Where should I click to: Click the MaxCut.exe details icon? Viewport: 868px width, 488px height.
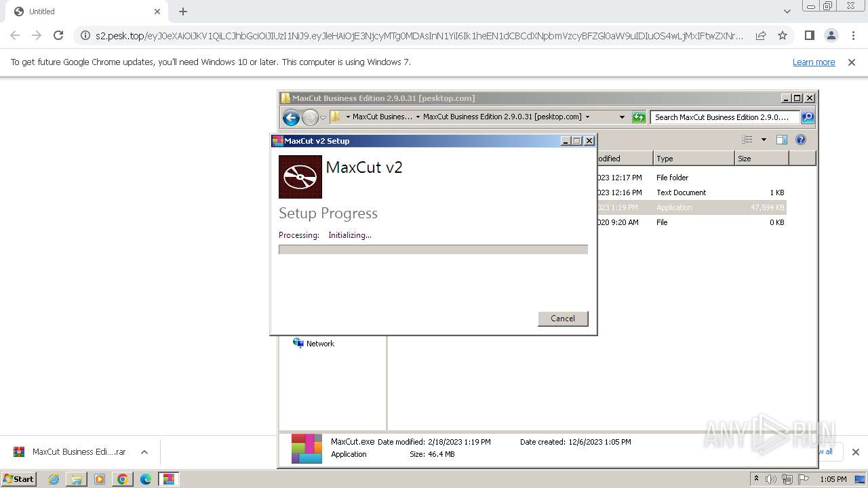[x=307, y=449]
